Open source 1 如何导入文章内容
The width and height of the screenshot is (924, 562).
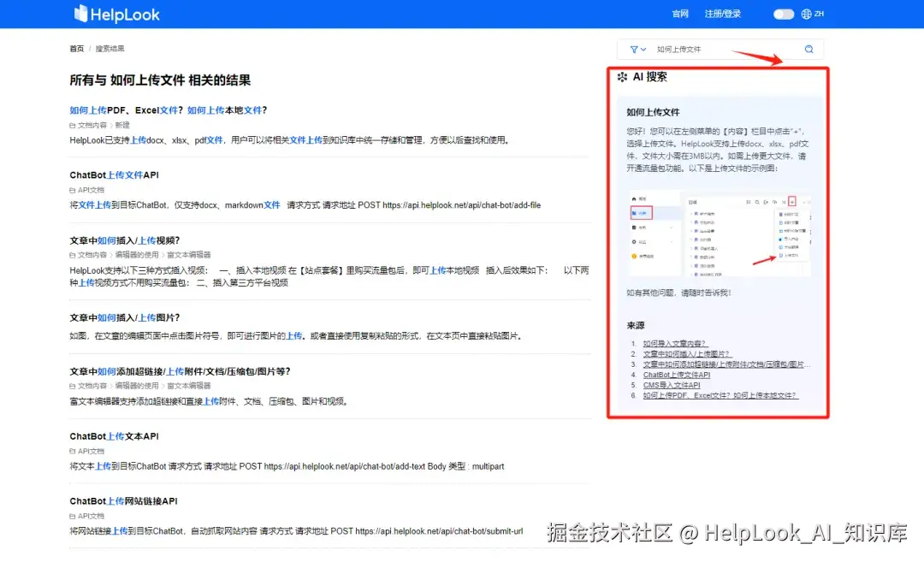(x=675, y=344)
